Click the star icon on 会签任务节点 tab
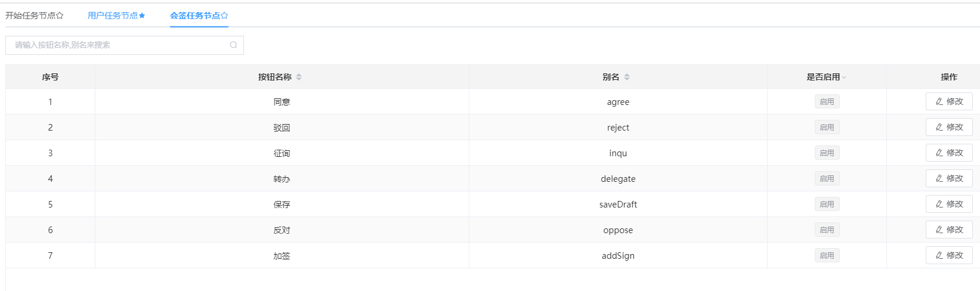This screenshot has width=980, height=291. coord(224,16)
